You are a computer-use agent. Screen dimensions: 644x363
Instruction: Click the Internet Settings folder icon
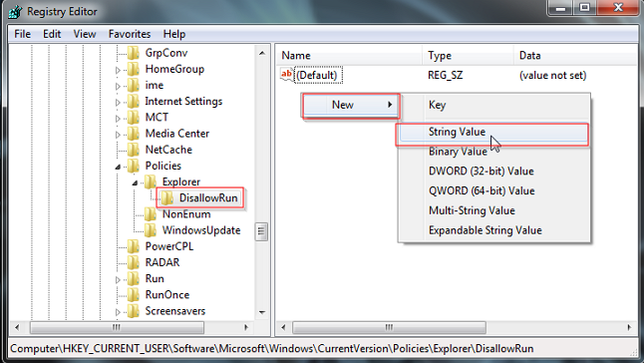tap(133, 102)
